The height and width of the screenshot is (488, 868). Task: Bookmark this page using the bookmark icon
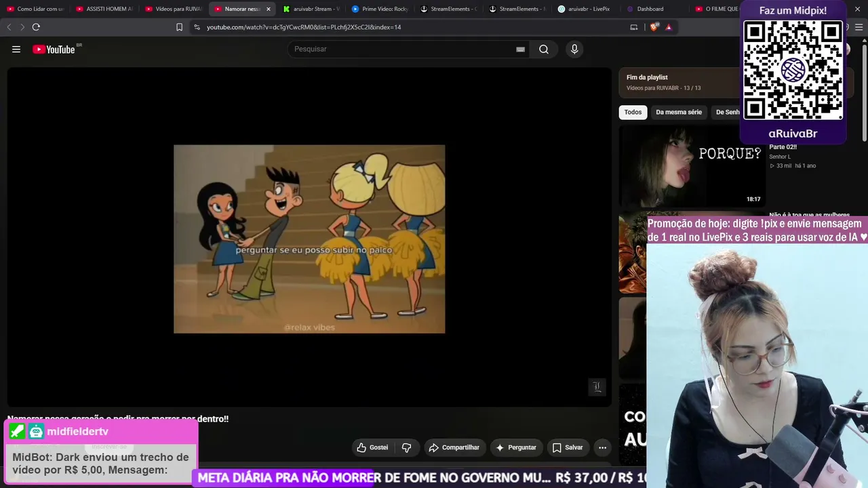(x=179, y=27)
